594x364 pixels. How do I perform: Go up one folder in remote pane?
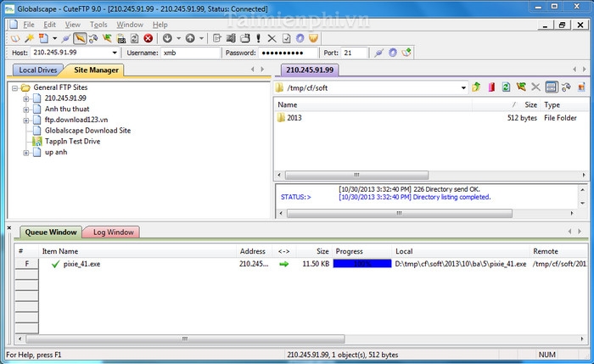(477, 87)
